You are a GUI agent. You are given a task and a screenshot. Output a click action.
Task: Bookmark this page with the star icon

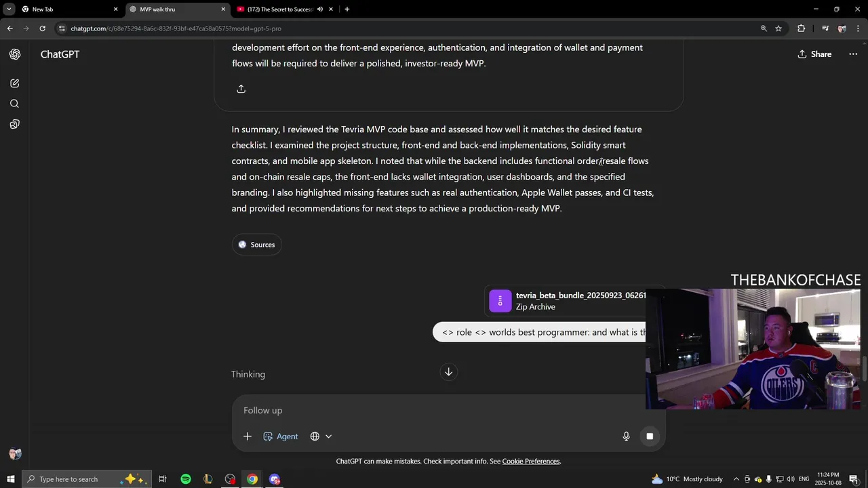coord(778,28)
